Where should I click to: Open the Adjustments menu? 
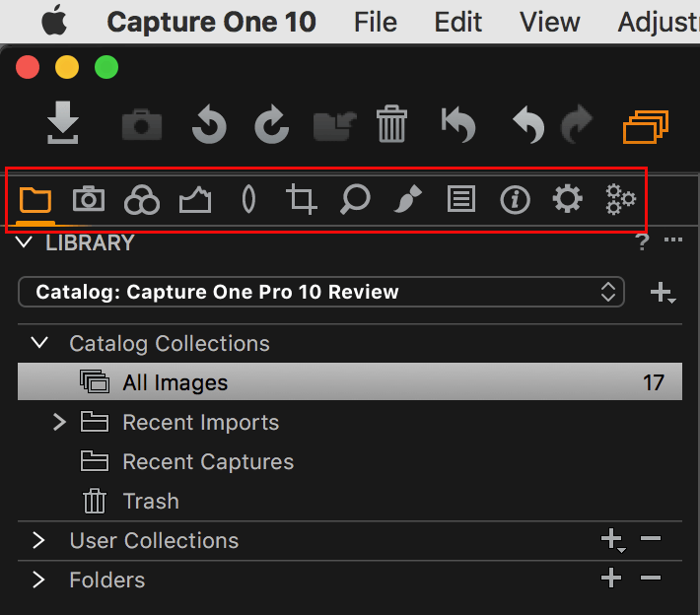[x=659, y=22]
